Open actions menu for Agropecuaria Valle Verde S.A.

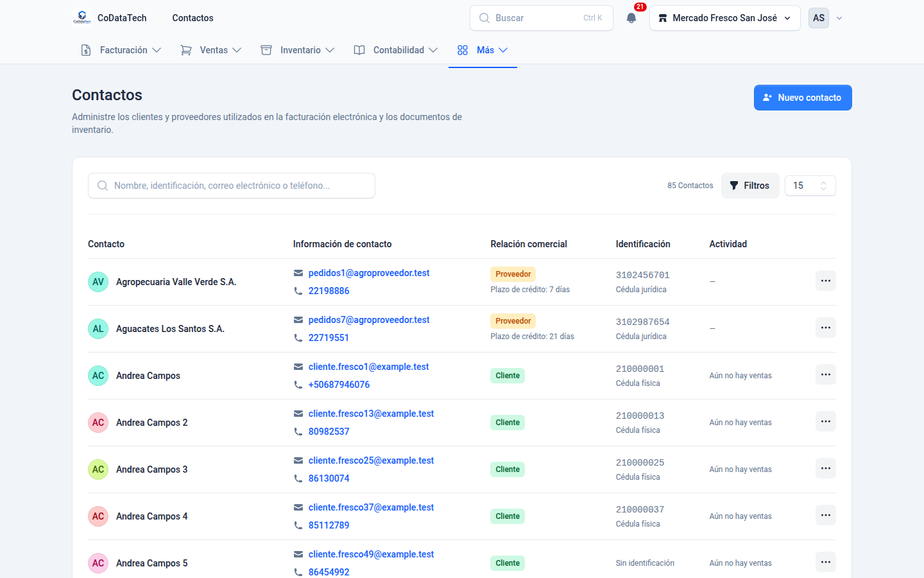[x=826, y=281]
